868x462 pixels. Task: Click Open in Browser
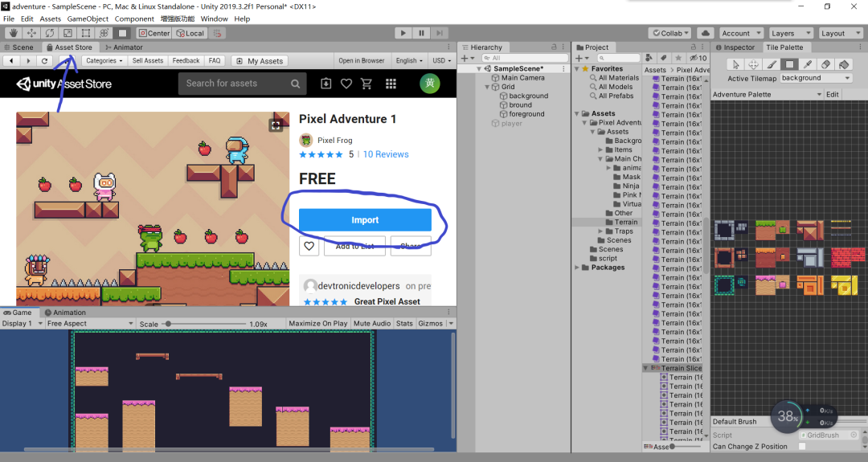click(362, 61)
